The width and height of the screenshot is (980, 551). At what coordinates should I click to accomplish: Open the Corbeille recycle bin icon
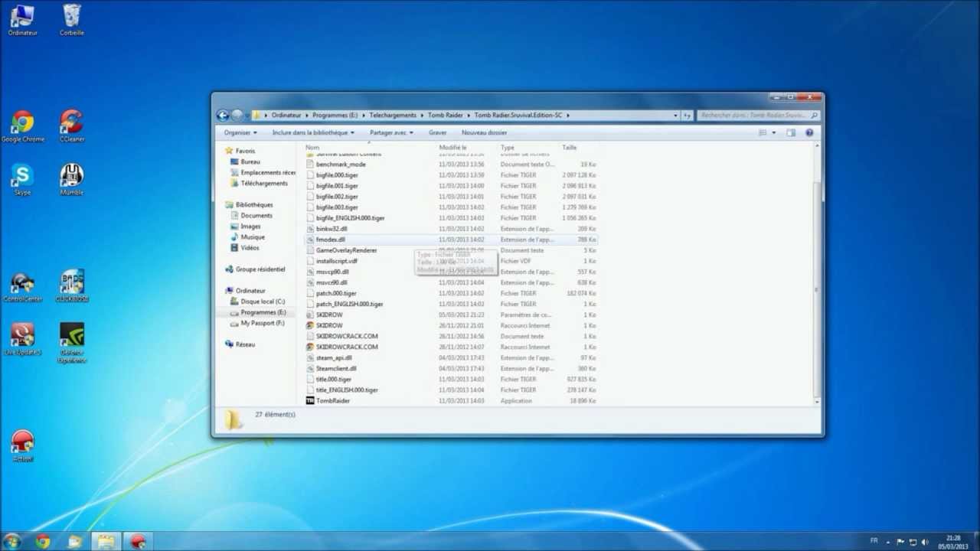pyautogui.click(x=71, y=20)
